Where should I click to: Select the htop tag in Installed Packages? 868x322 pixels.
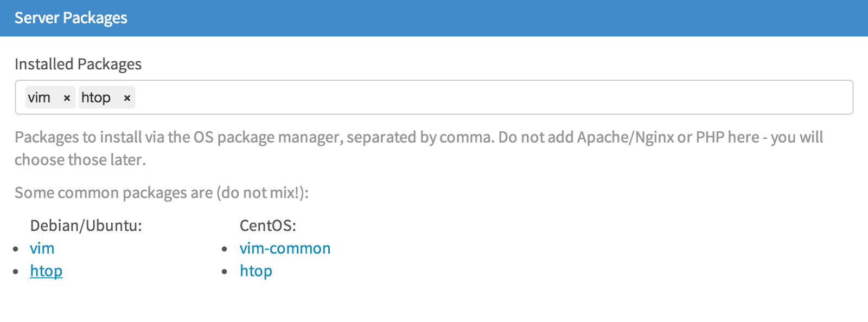pyautogui.click(x=96, y=98)
